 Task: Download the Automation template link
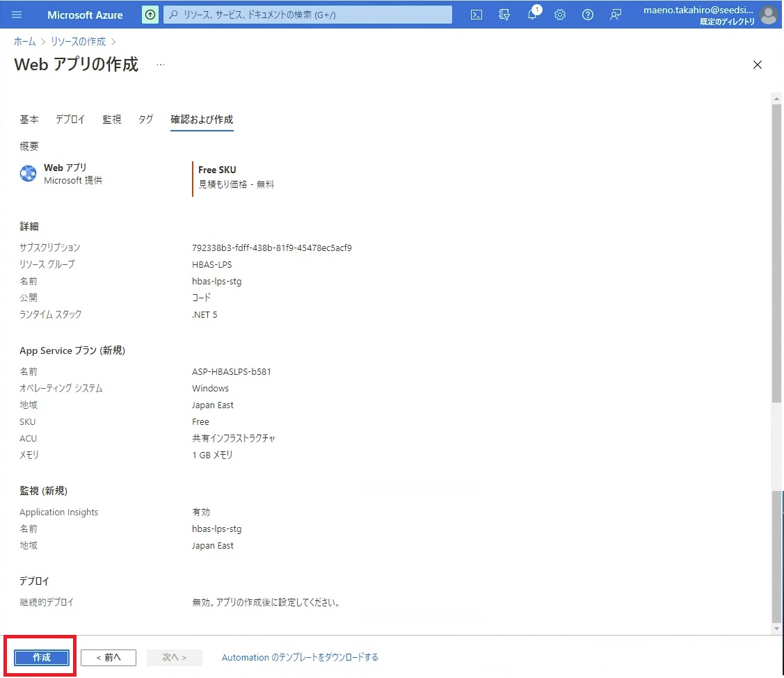click(300, 658)
